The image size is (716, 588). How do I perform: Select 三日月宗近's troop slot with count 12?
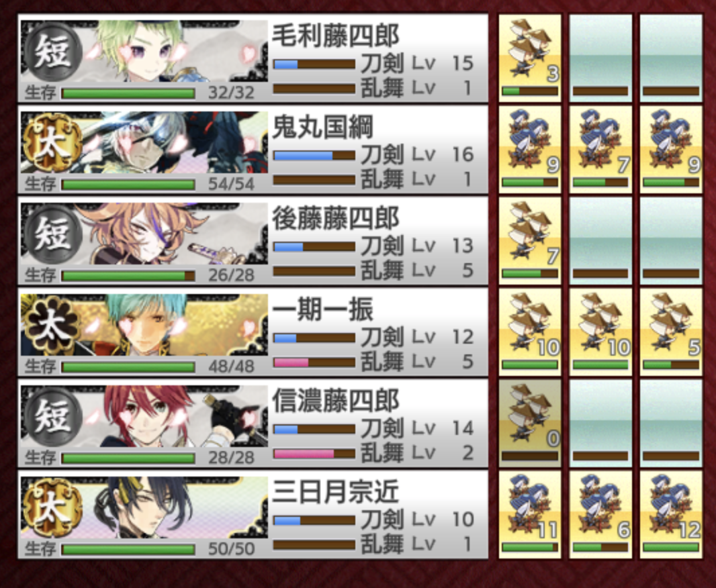671,513
